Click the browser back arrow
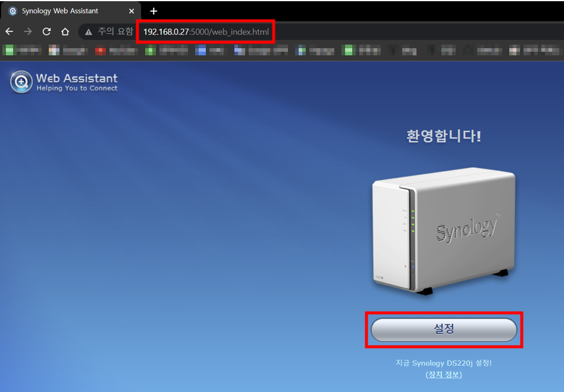This screenshot has width=564, height=392. coord(10,32)
